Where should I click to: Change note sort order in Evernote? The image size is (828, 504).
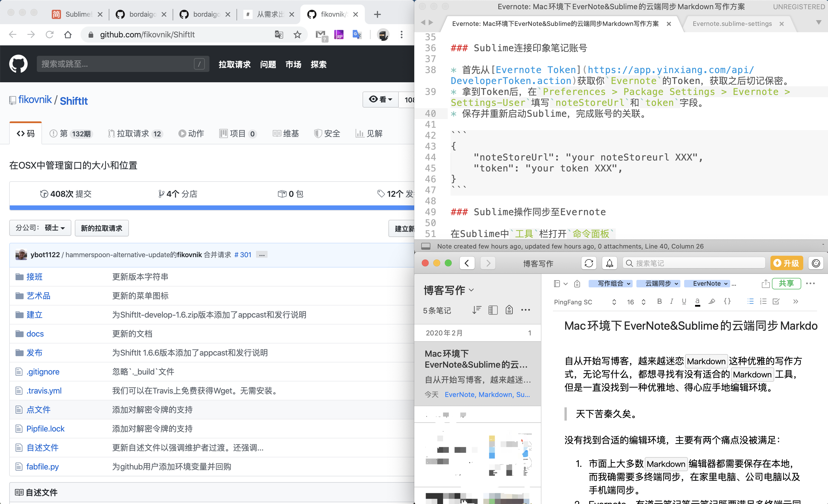pos(476,310)
